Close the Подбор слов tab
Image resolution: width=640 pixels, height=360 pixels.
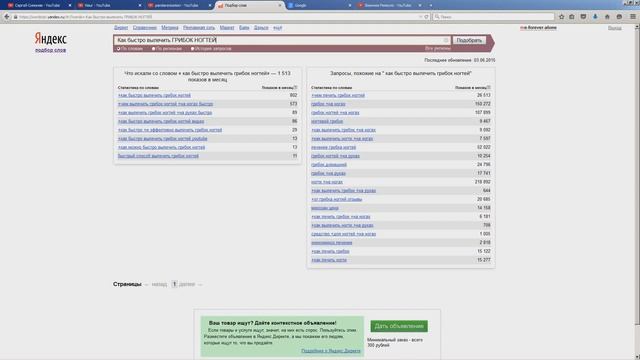click(280, 5)
